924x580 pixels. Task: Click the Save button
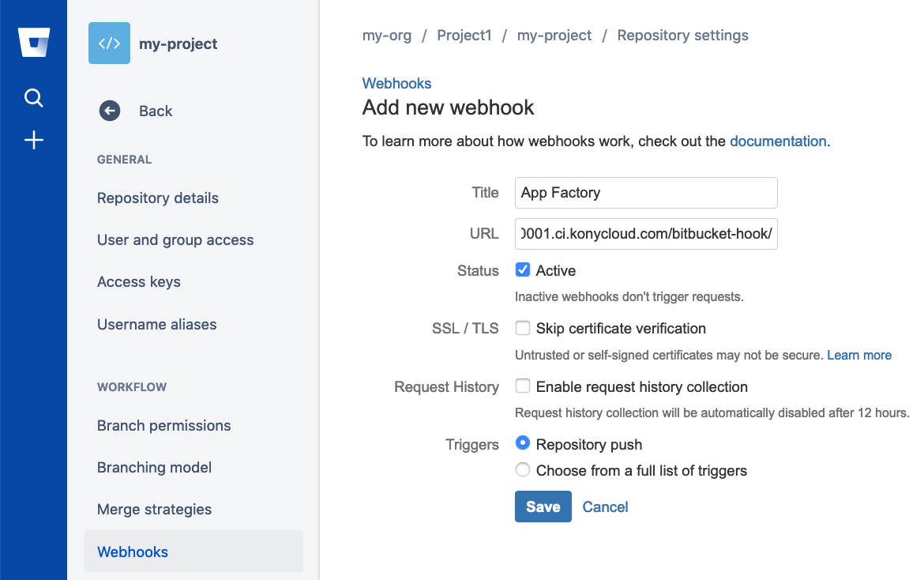(543, 507)
